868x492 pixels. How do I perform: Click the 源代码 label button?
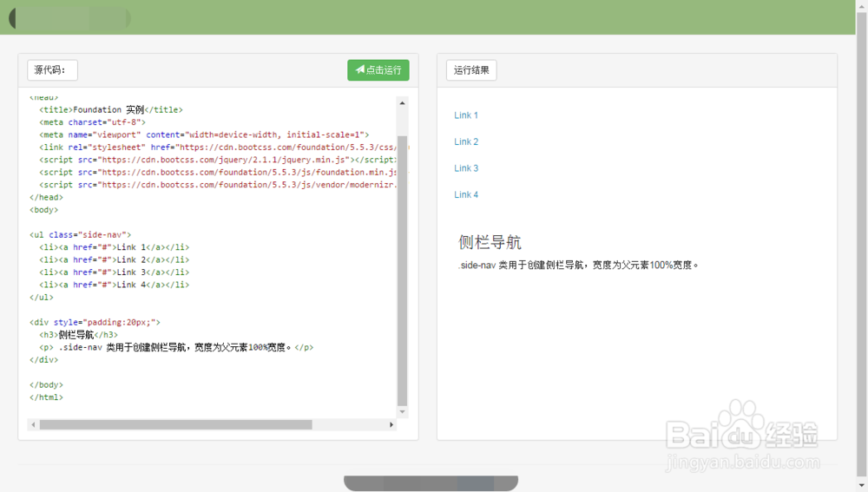(52, 70)
